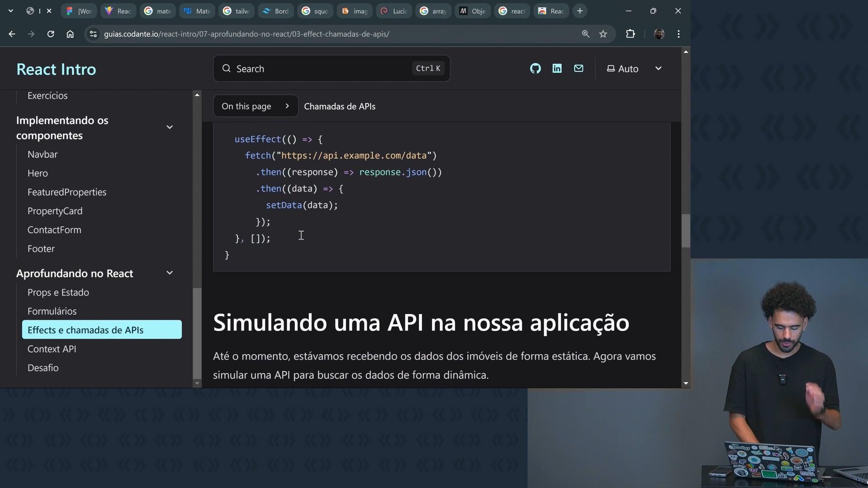This screenshot has width=868, height=488.
Task: Reload the page with refresh icon
Action: pos(51,34)
